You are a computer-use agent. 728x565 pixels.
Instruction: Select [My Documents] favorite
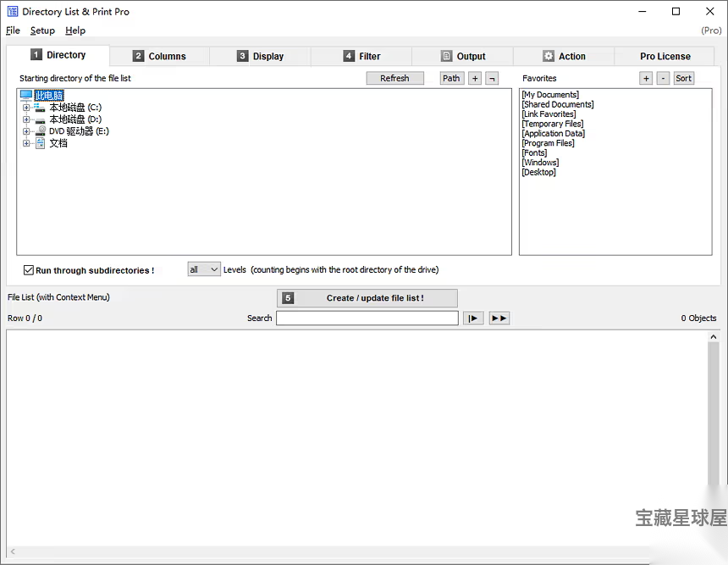pos(550,95)
